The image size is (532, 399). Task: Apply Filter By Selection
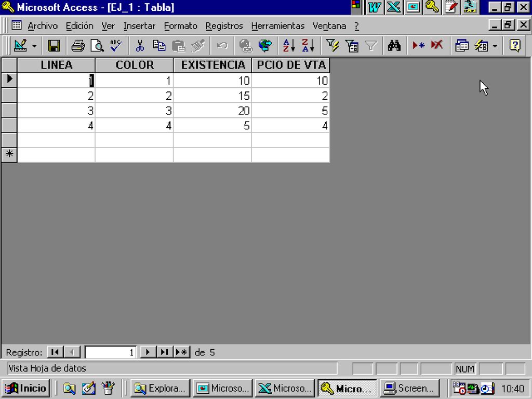(332, 46)
